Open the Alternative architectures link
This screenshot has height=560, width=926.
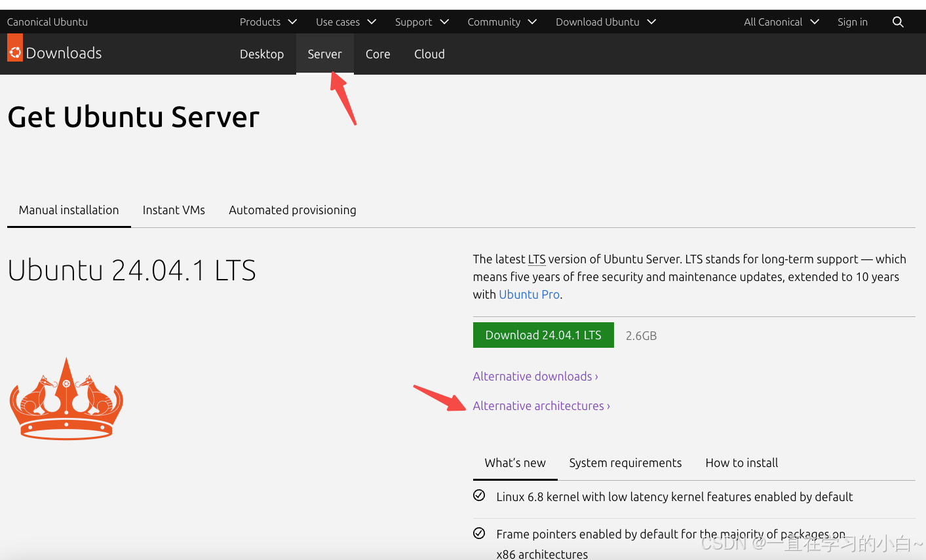541,405
